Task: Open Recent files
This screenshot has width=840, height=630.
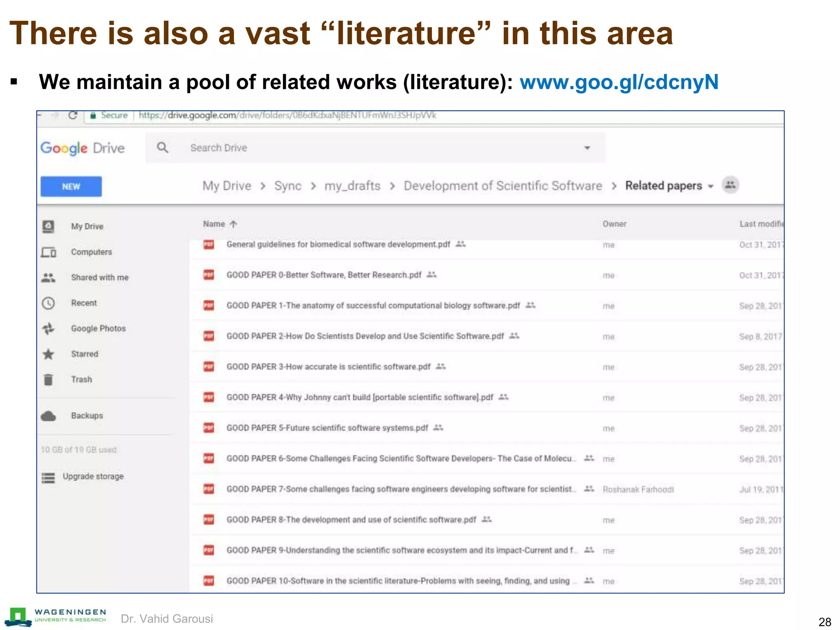Action: (x=84, y=303)
